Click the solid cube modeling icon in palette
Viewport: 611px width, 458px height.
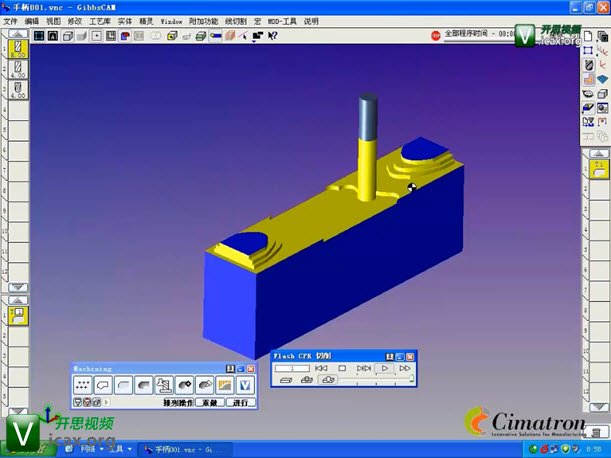pos(603,94)
